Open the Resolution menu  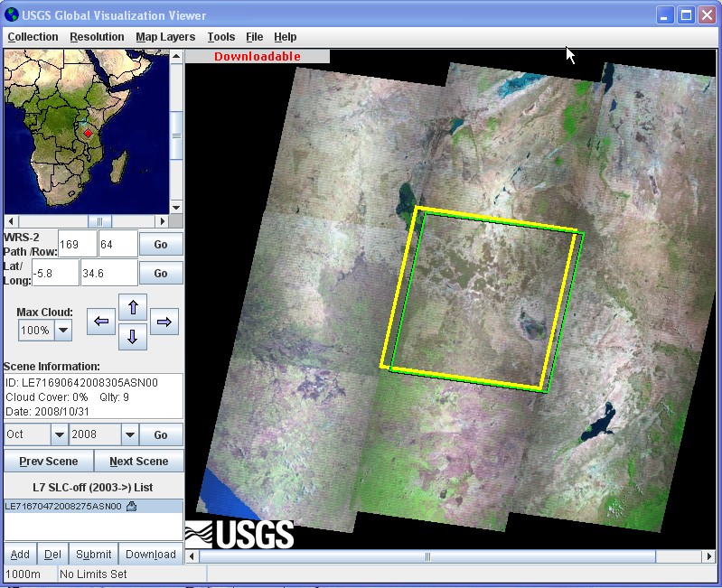[97, 37]
